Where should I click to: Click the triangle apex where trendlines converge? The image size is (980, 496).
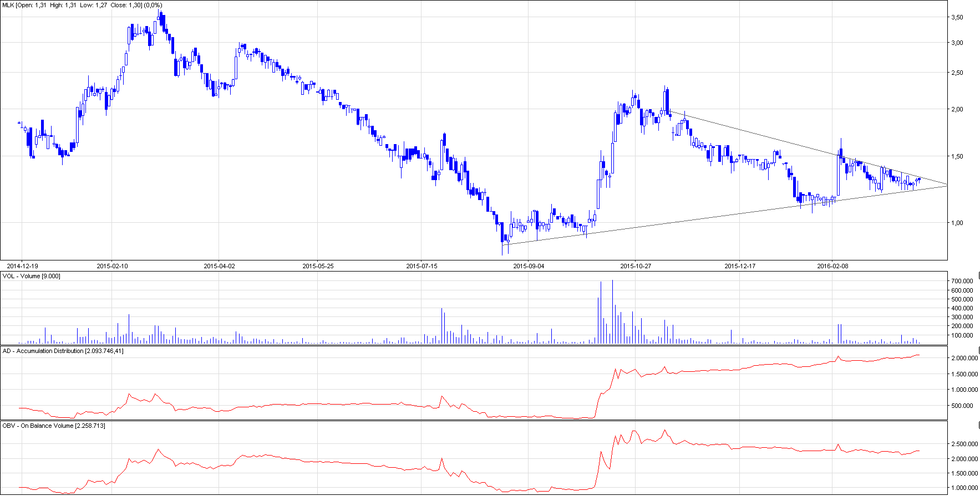(946, 185)
